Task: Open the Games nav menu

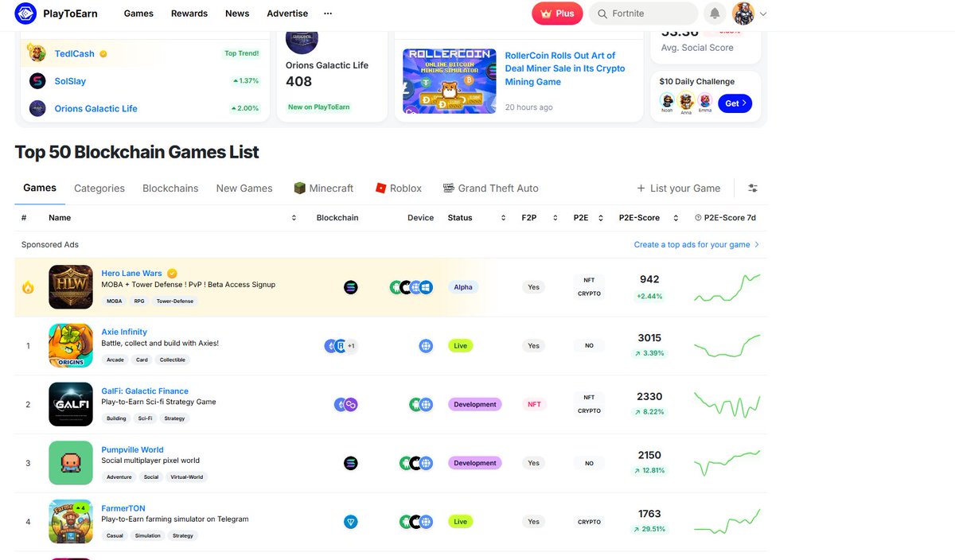Action: point(139,14)
